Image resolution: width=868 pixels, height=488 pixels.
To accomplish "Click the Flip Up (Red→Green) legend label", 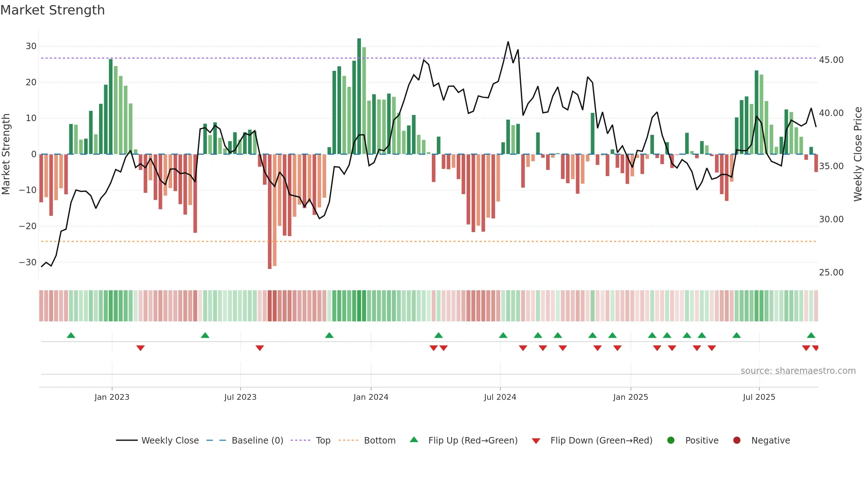I will coord(473,440).
